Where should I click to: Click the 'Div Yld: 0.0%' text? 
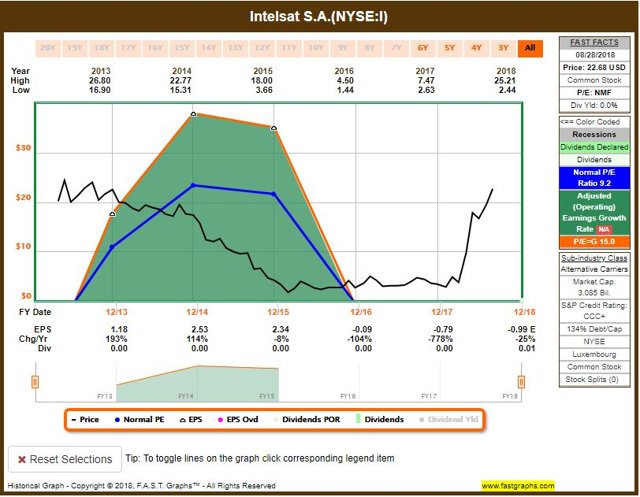[x=594, y=105]
